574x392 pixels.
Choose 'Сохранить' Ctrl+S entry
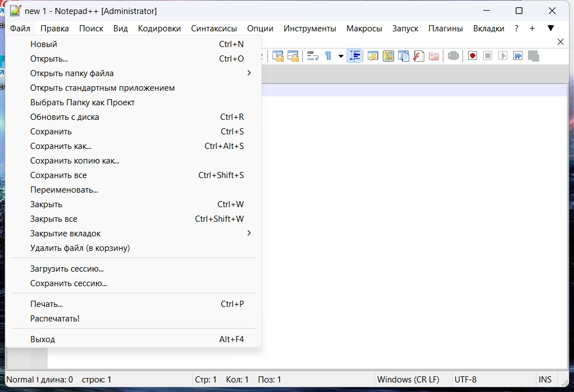[133, 132]
